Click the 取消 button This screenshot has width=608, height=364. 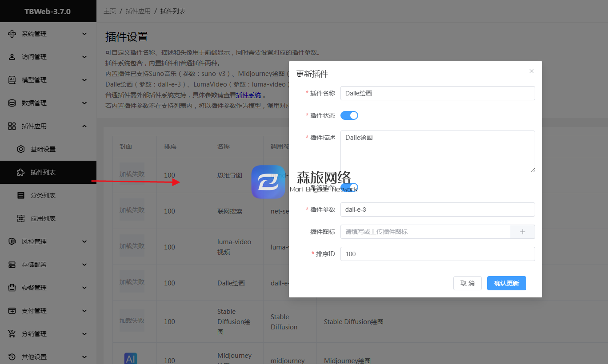tap(468, 283)
